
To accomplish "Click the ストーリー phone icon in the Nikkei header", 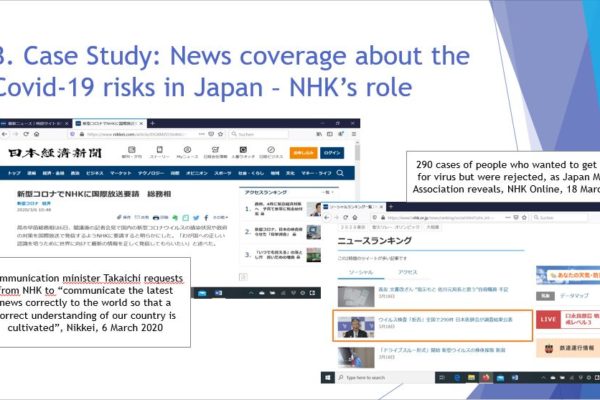I will coord(160,152).
